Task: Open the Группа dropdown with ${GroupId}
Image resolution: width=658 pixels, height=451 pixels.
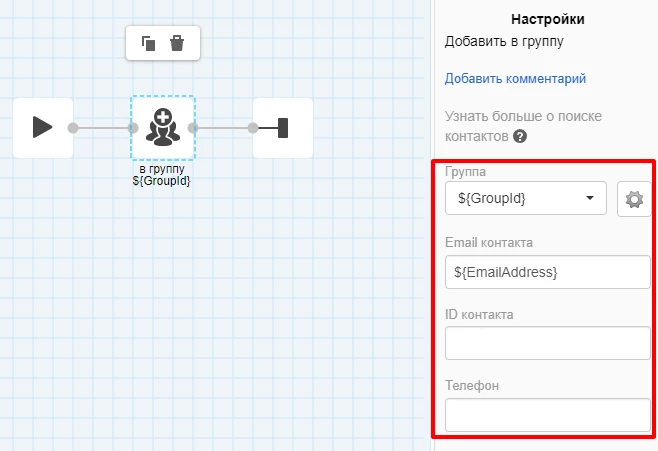Action: pyautogui.click(x=526, y=199)
